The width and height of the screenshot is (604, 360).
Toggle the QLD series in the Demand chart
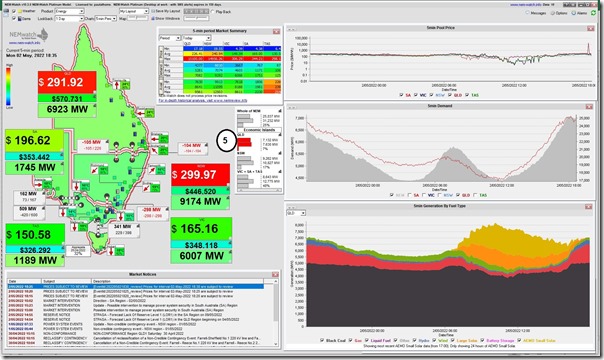[458, 195]
